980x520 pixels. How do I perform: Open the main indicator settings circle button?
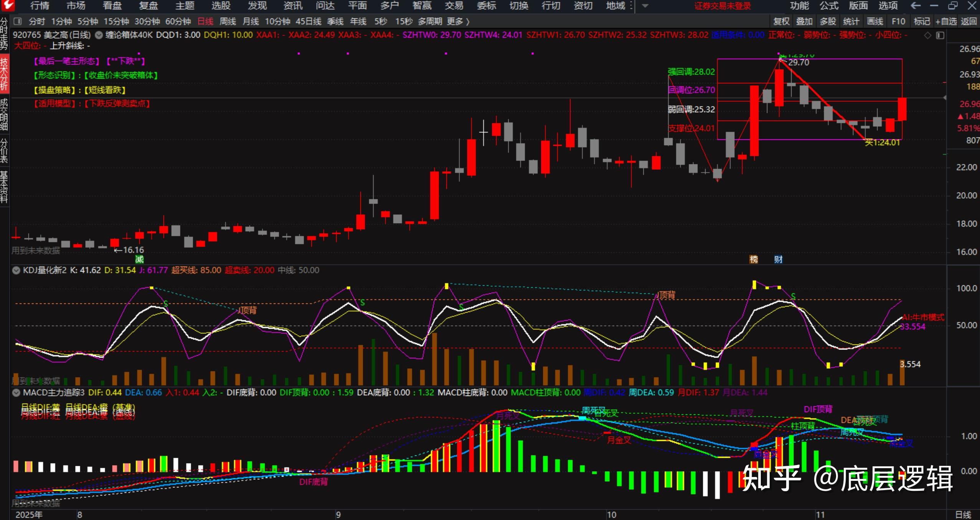click(99, 35)
